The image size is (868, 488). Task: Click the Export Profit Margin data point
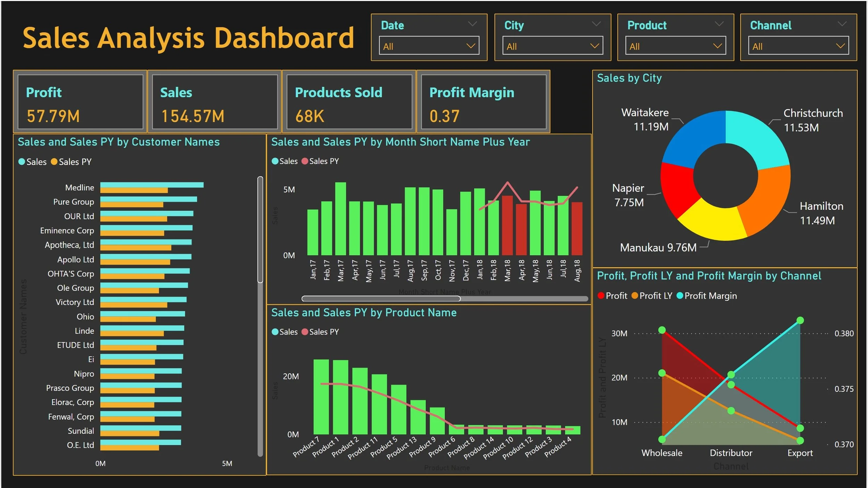[800, 320]
